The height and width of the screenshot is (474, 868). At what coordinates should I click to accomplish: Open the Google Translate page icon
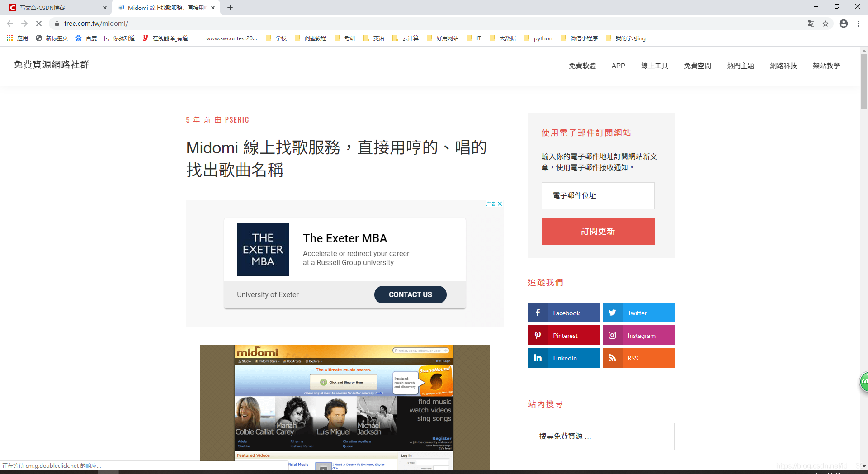811,24
